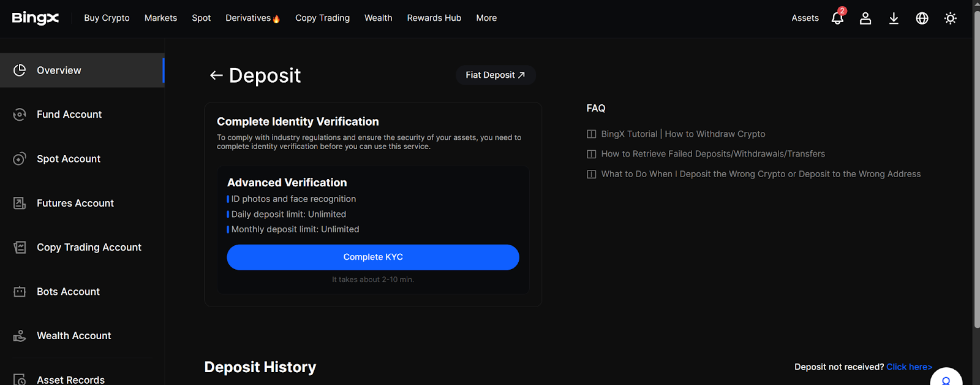
Task: Click the Futures Account sidebar icon
Action: point(20,203)
